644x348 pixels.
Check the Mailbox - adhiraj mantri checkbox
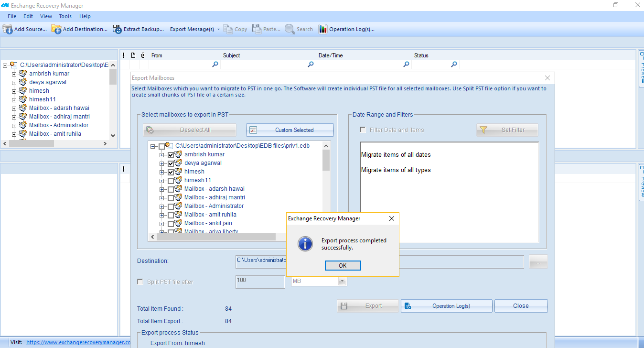coord(171,198)
